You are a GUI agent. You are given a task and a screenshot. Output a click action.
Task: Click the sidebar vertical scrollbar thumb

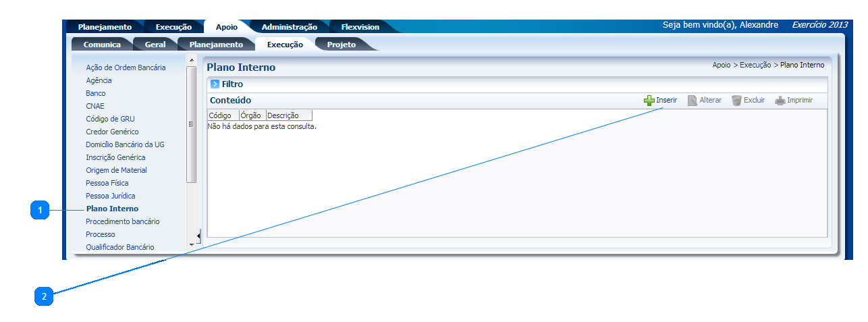click(x=192, y=124)
